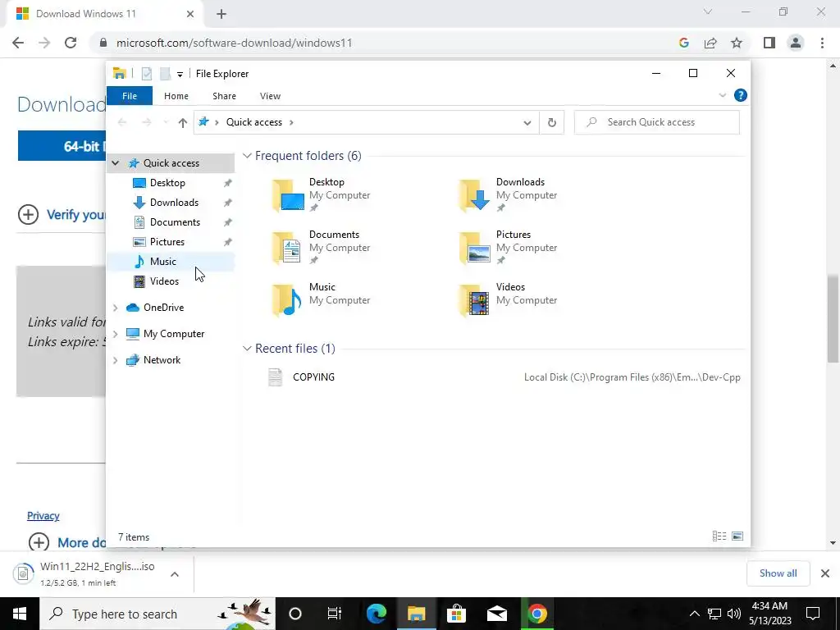This screenshot has height=630, width=840.
Task: Open the Downloads folder in Frequent folders
Action: click(509, 195)
